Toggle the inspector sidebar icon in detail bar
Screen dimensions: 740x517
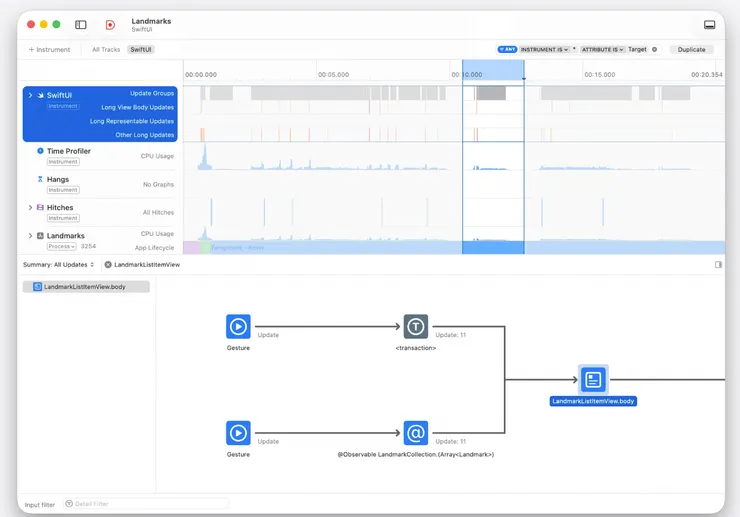tap(718, 265)
